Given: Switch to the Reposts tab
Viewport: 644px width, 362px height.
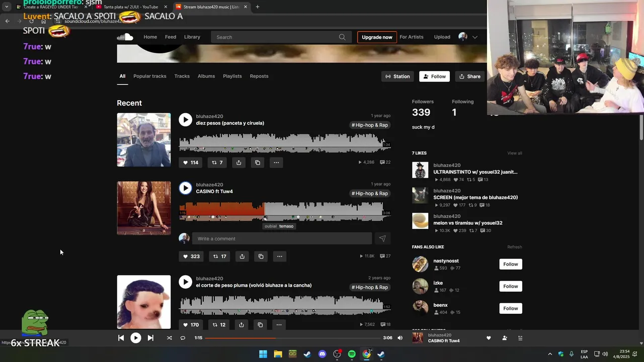Looking at the screenshot, I should coord(259,76).
